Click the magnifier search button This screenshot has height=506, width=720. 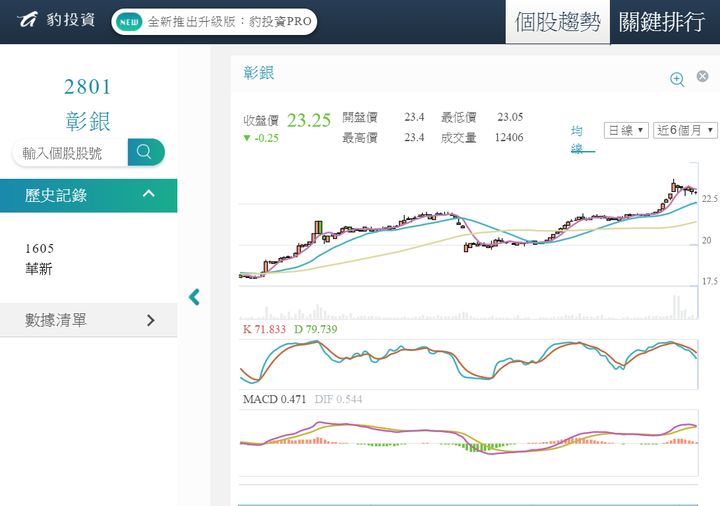pyautogui.click(x=146, y=152)
